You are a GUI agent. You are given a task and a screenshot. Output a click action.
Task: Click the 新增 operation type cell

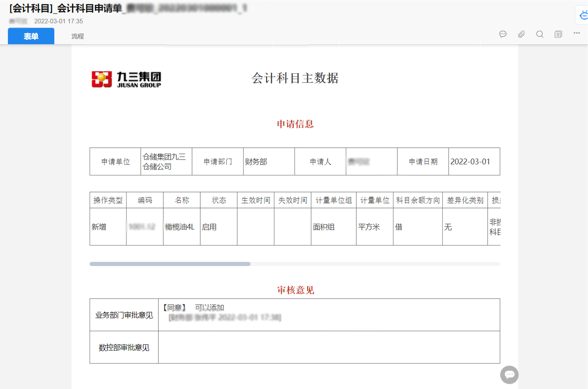[x=108, y=227]
